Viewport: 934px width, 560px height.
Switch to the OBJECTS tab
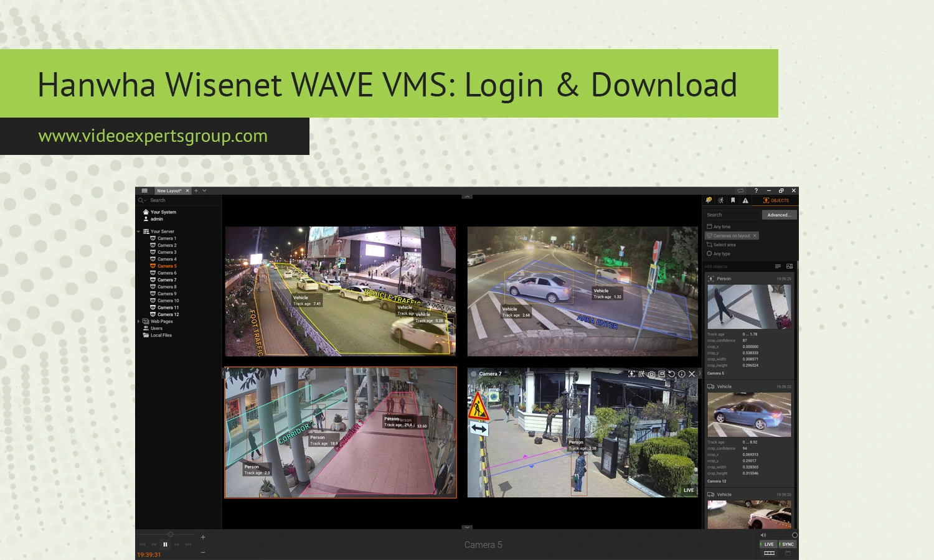pos(776,200)
